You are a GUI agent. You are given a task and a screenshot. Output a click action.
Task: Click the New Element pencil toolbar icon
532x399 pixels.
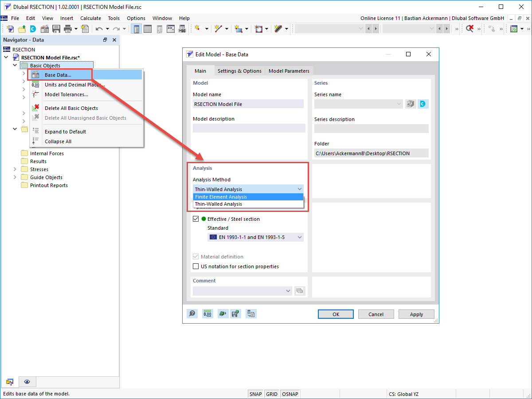pos(278,29)
